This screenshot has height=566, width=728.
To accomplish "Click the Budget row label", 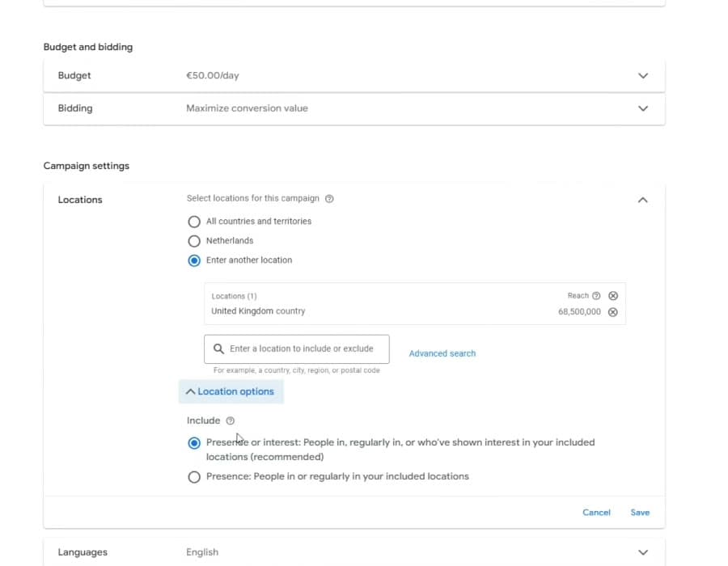I will [74, 76].
